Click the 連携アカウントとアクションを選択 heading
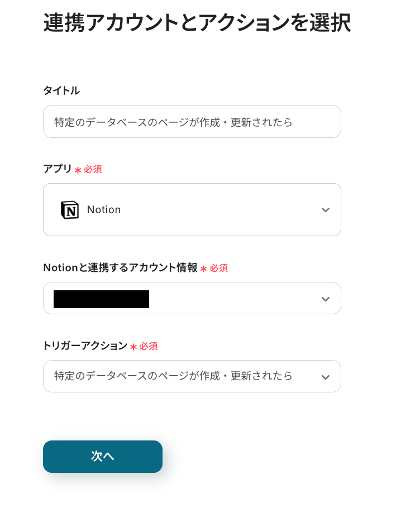Image resolution: width=420 pixels, height=508 pixels. [197, 23]
